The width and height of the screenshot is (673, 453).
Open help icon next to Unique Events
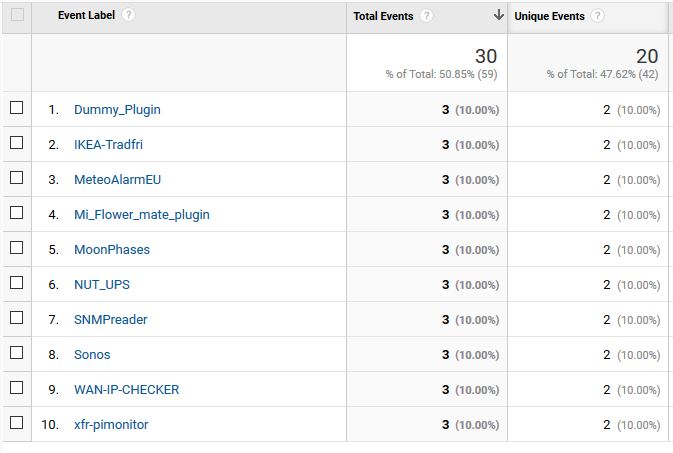tap(597, 16)
